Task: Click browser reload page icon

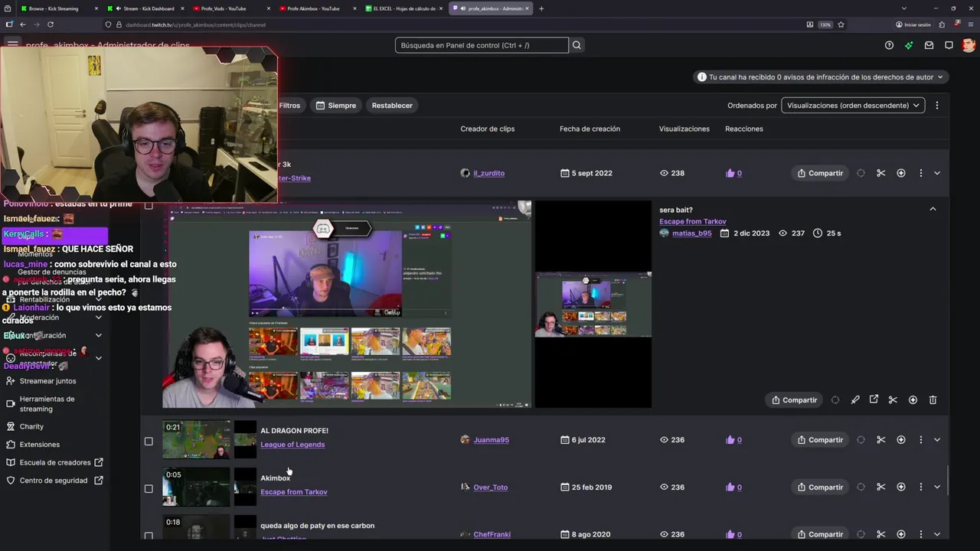Action: point(50,24)
